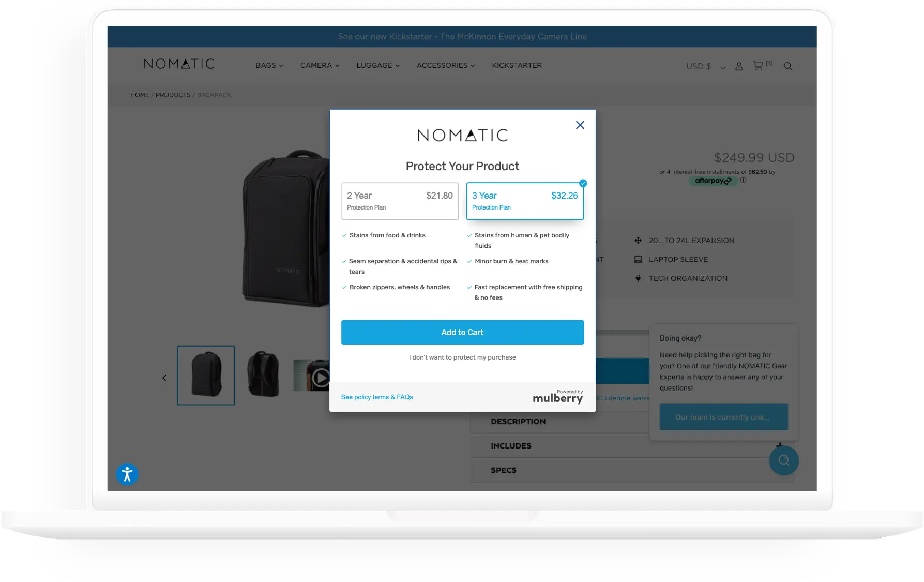Open the LUGGAGE menu dropdown
This screenshot has height=582, width=924.
click(378, 65)
